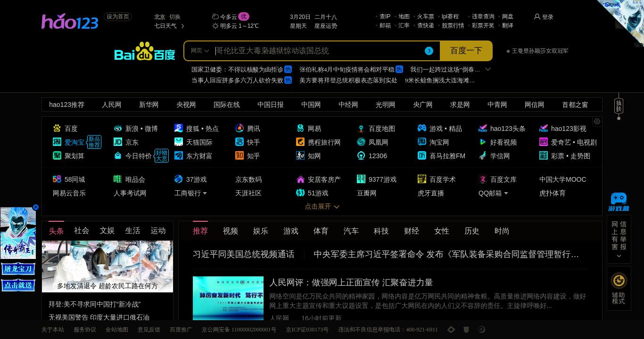Viewport: 644px width, 339px height.
Task: Switch city via 切换 link
Action: click(x=174, y=17)
